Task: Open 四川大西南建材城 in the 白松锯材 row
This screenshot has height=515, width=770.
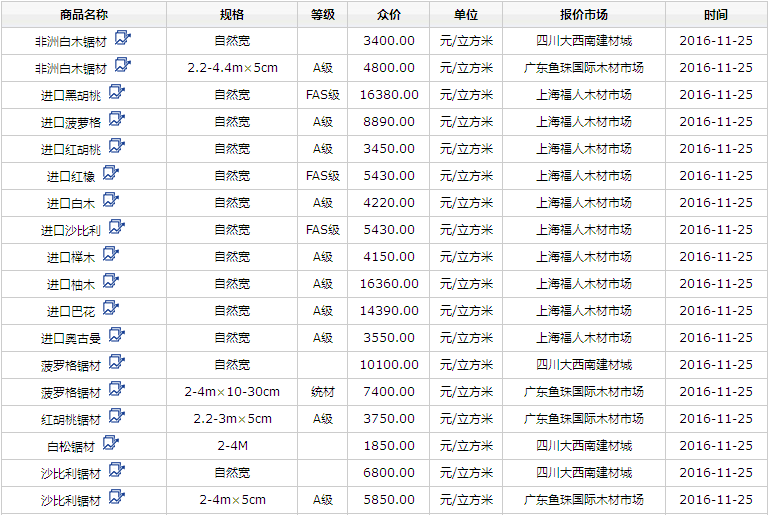Action: click(x=584, y=446)
